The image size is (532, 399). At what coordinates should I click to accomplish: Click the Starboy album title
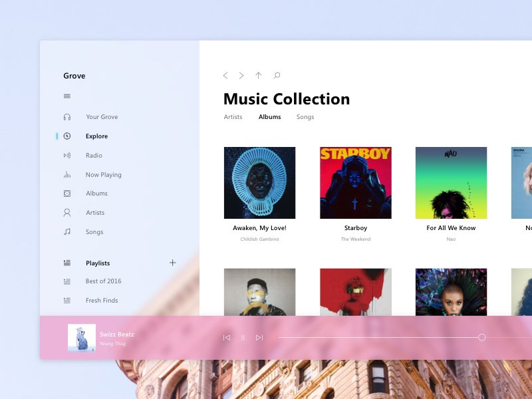pos(356,228)
